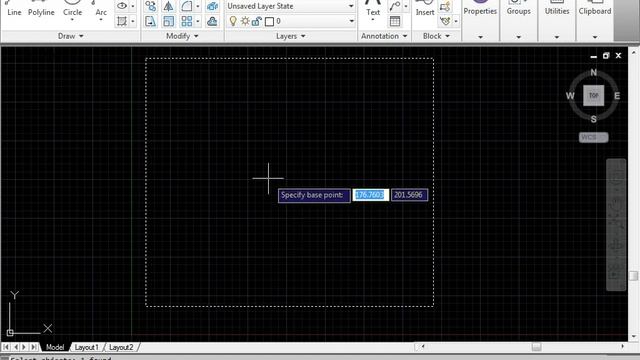
Task: Switch to the Layout2 tab
Action: tap(121, 347)
